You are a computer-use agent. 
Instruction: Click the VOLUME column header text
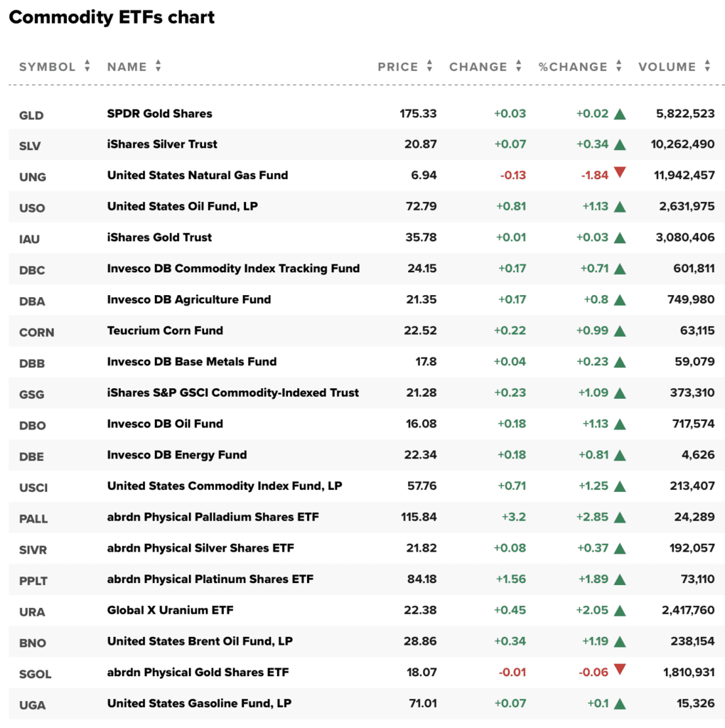(667, 67)
